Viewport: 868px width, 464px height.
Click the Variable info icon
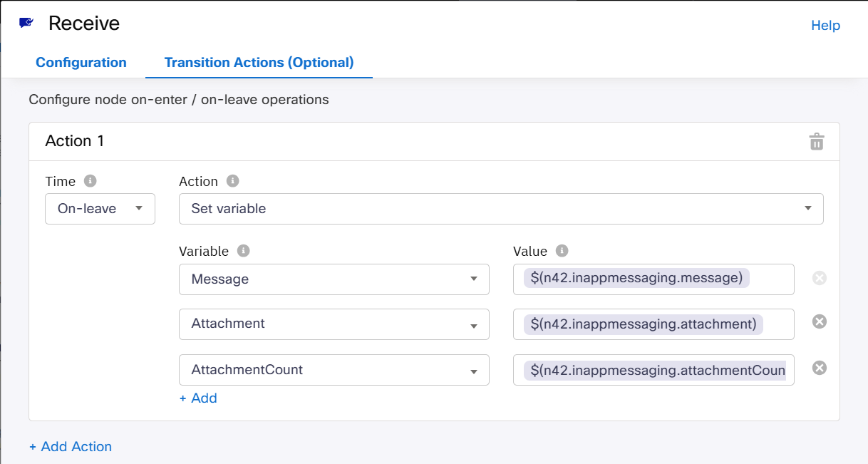point(244,251)
